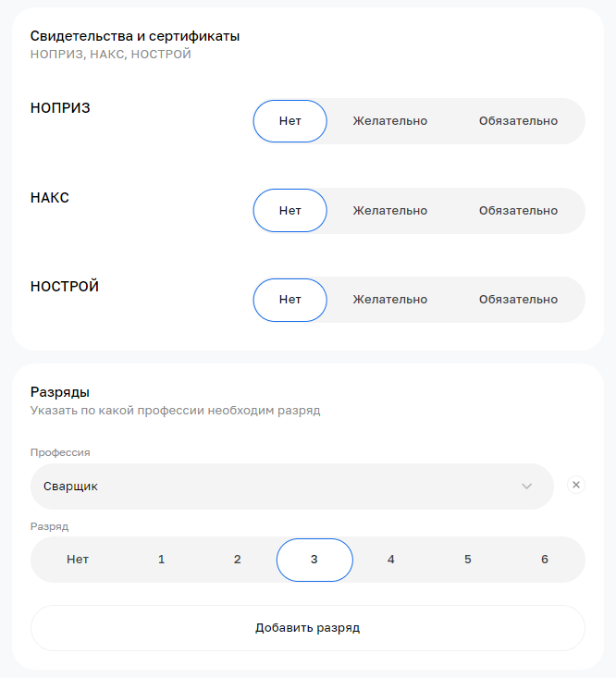616x678 pixels.
Task: Select Нет for НОПРИЗ
Action: (290, 121)
